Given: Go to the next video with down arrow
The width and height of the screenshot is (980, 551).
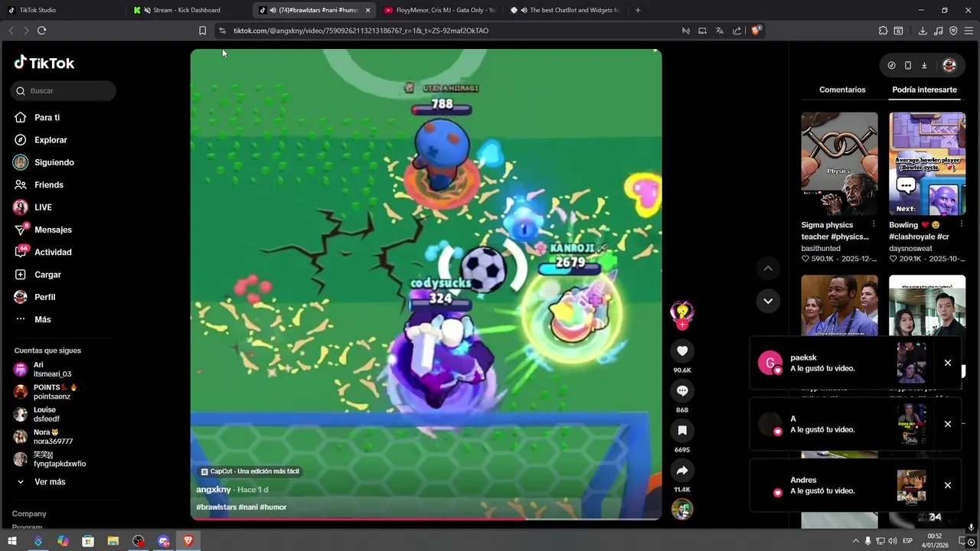Looking at the screenshot, I should [x=768, y=301].
